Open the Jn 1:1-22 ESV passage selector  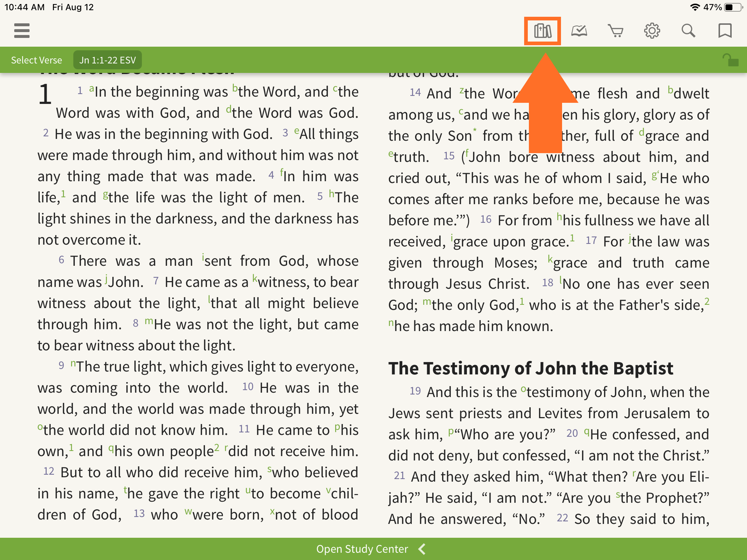(x=108, y=60)
